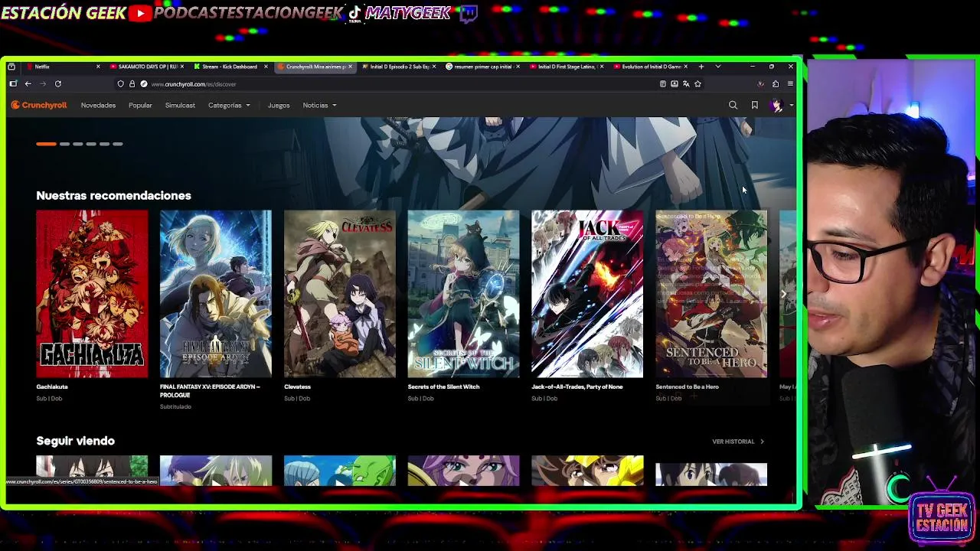Go back with the browser back arrow
This screenshot has height=551, width=980.
[x=28, y=83]
